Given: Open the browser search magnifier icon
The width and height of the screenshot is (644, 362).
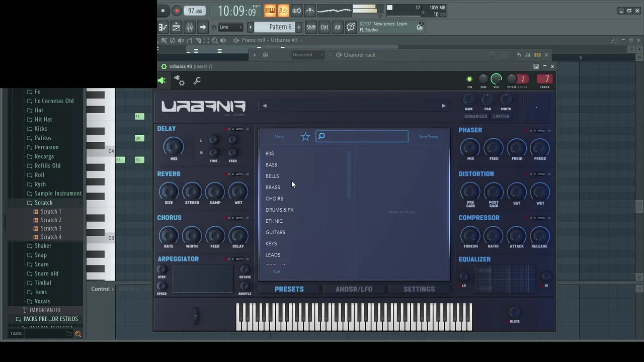Looking at the screenshot, I should click(78, 334).
